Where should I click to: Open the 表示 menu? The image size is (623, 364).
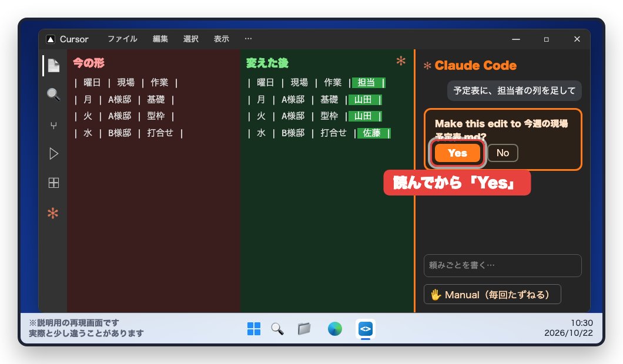[222, 39]
